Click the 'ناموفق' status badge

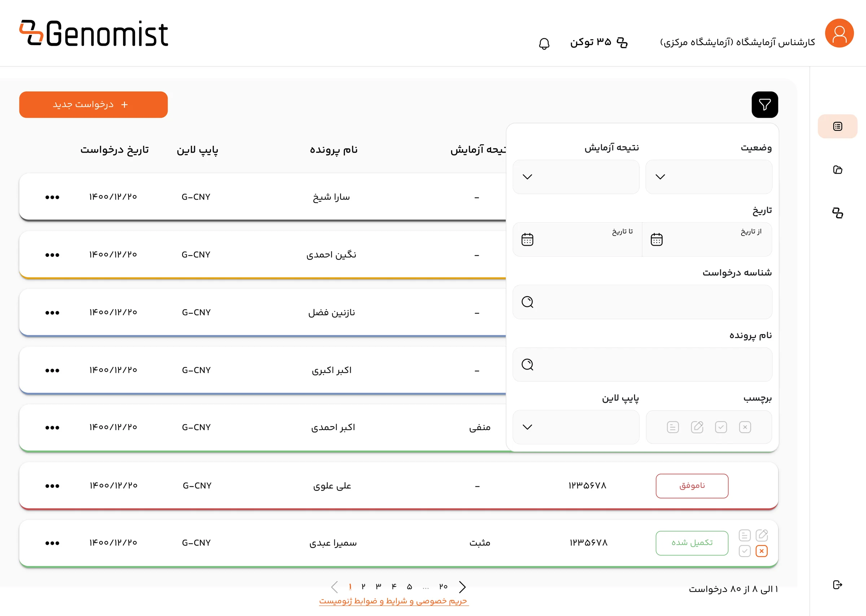pos(692,486)
